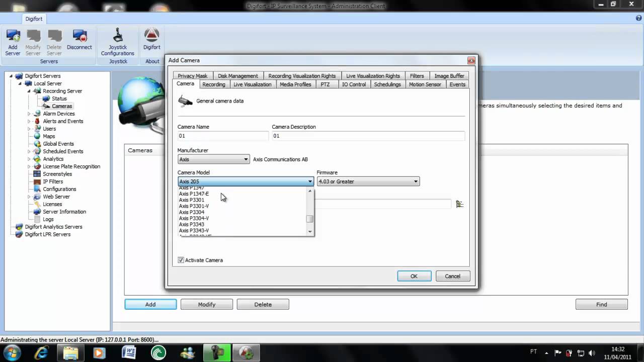This screenshot has height=362, width=644.
Task: Select the Licenses key icon
Action: click(x=37, y=204)
